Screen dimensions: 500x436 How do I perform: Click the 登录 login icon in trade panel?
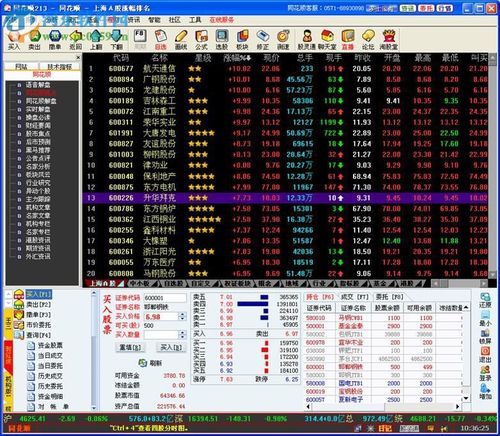point(485,373)
